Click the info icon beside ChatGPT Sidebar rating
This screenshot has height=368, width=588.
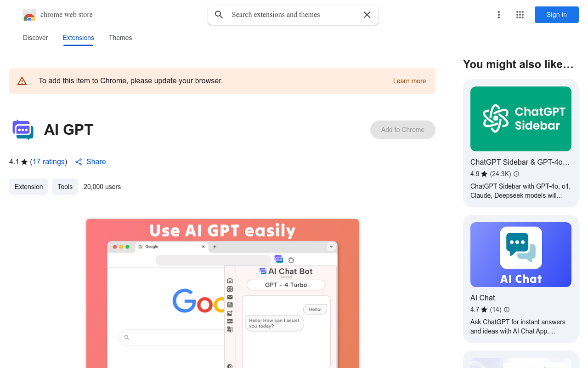pyautogui.click(x=516, y=174)
